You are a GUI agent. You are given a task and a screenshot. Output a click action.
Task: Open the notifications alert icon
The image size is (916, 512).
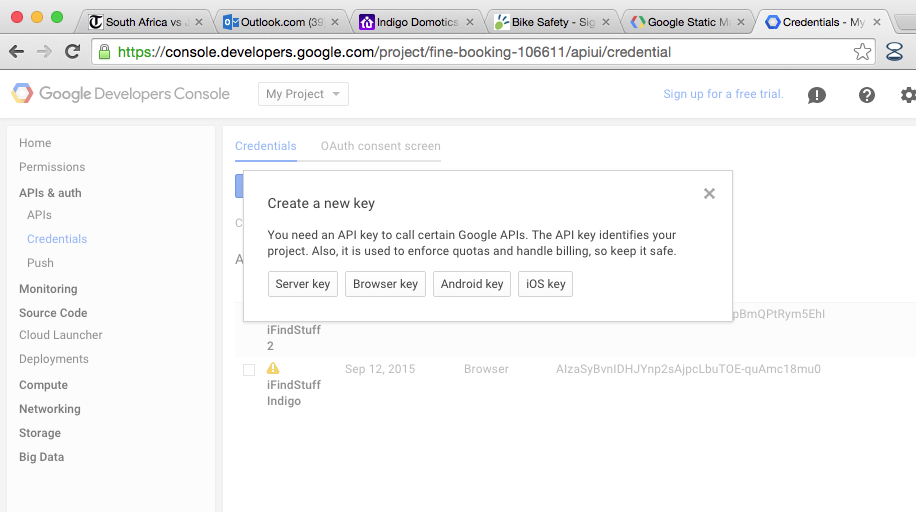tap(817, 95)
